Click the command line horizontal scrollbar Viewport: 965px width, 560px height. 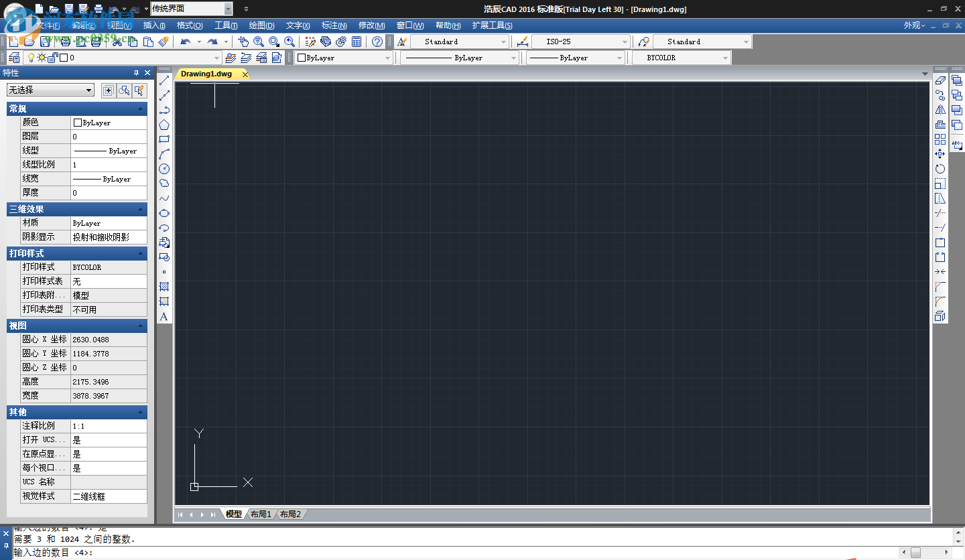927,553
